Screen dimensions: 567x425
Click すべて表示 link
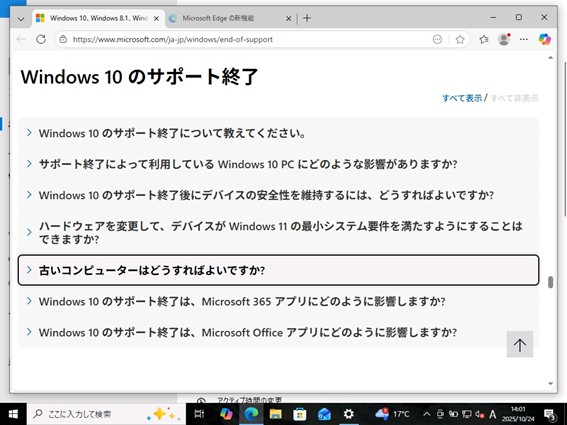462,98
